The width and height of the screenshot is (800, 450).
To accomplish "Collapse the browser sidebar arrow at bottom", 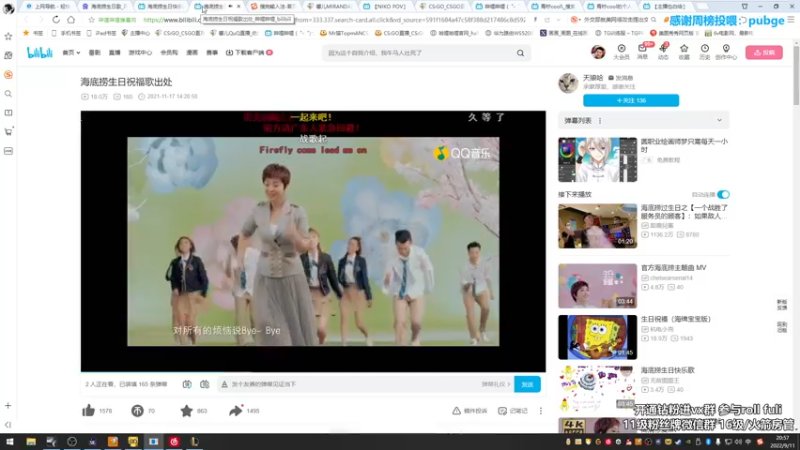I will point(8,424).
